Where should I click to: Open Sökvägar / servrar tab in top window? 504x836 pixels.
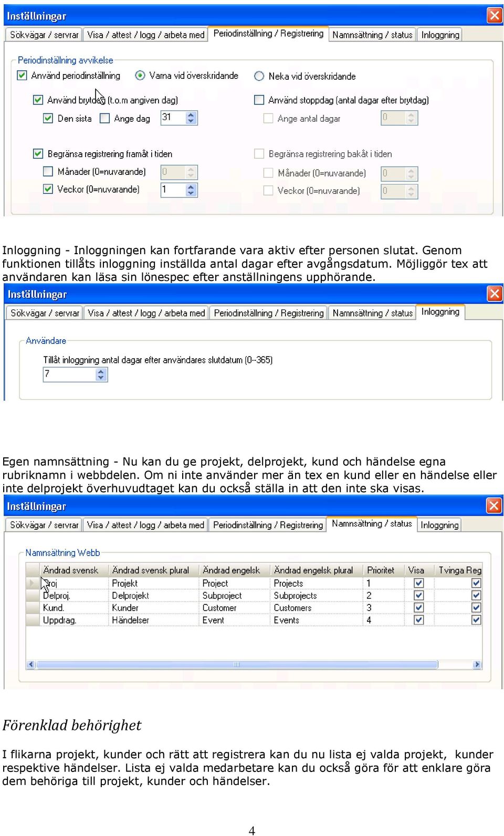(44, 35)
